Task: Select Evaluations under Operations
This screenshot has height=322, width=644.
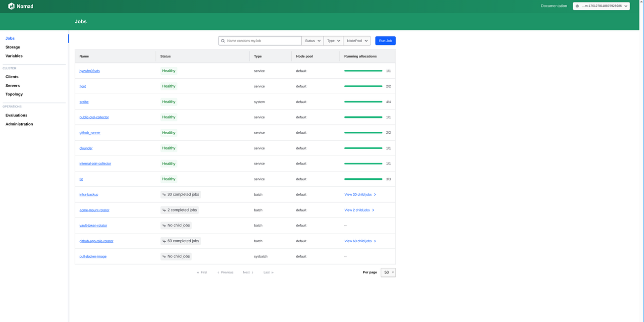Action: (x=16, y=115)
